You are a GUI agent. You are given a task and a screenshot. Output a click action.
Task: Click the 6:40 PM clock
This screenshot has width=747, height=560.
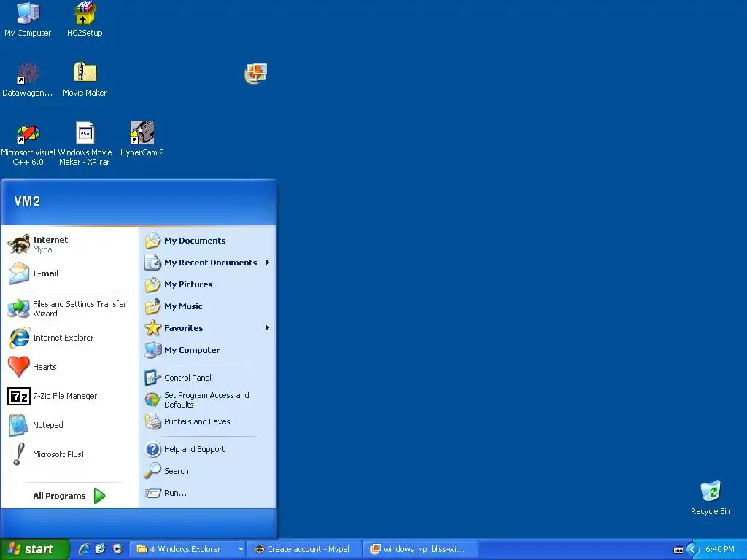click(720, 549)
